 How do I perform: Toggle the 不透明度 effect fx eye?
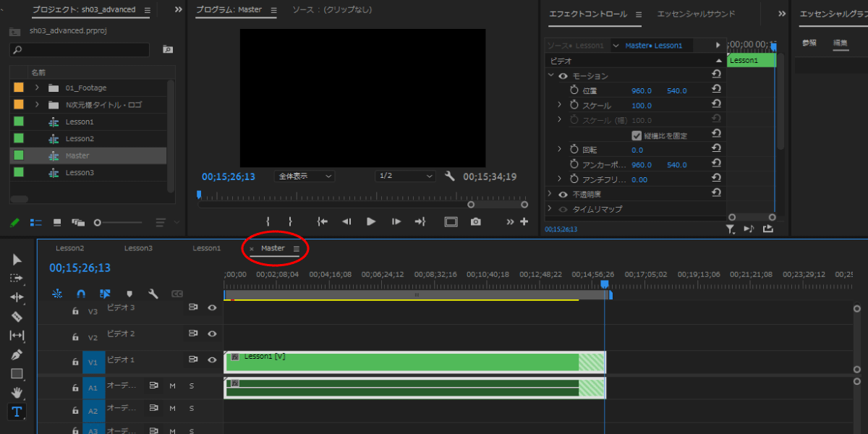563,195
